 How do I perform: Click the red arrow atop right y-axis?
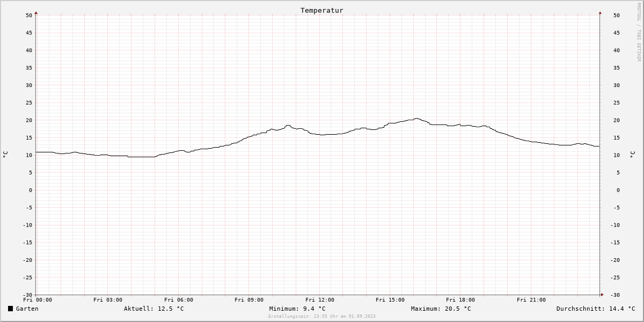coord(600,12)
